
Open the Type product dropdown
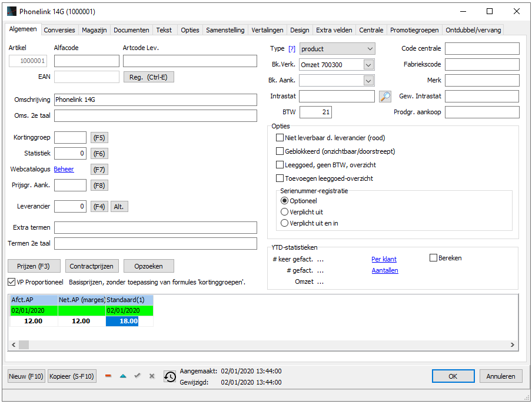point(337,48)
